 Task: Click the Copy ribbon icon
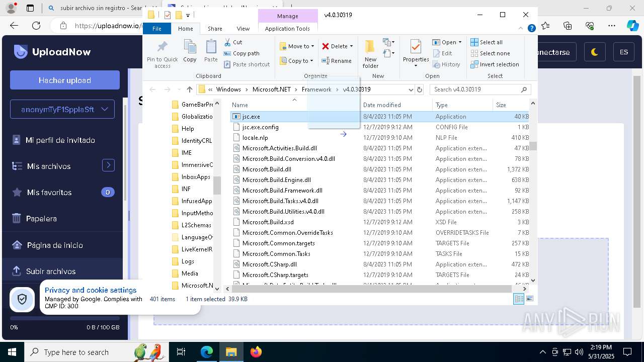coord(190,51)
